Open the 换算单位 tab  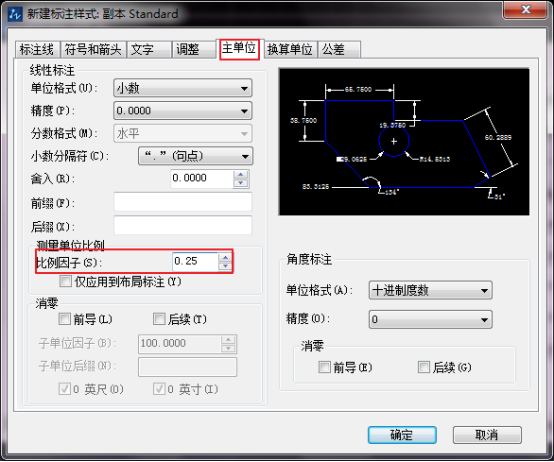(290, 49)
